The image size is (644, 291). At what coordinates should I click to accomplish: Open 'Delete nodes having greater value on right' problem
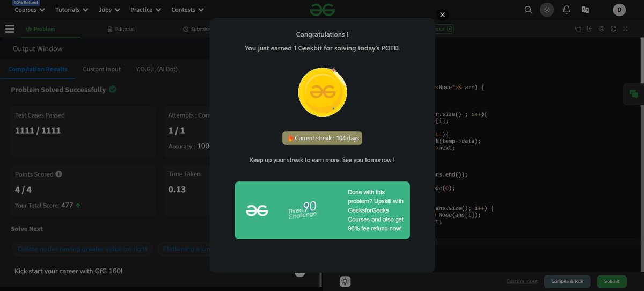click(83, 249)
